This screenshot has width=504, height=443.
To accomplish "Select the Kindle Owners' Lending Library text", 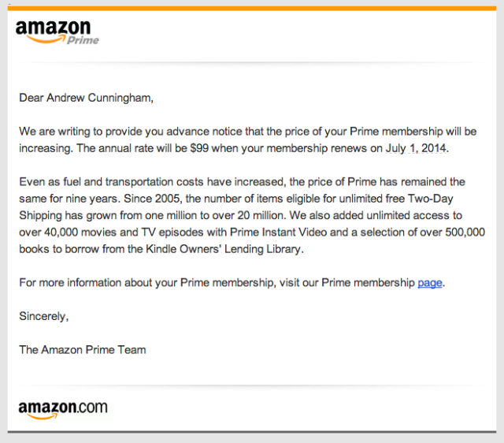I will [x=223, y=249].
